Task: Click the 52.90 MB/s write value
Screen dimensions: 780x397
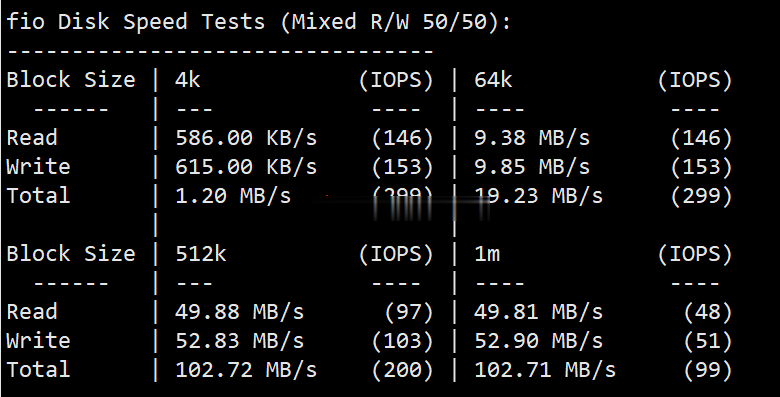Action: (539, 341)
